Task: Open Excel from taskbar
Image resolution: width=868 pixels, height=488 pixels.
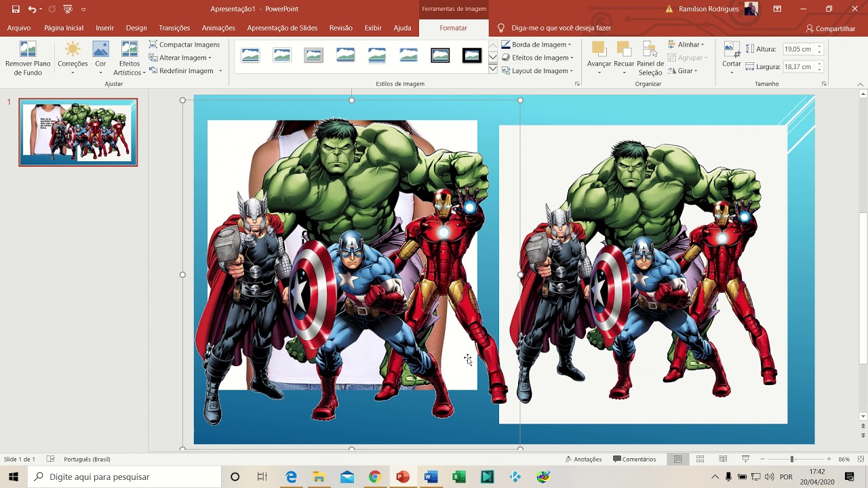Action: (459, 476)
